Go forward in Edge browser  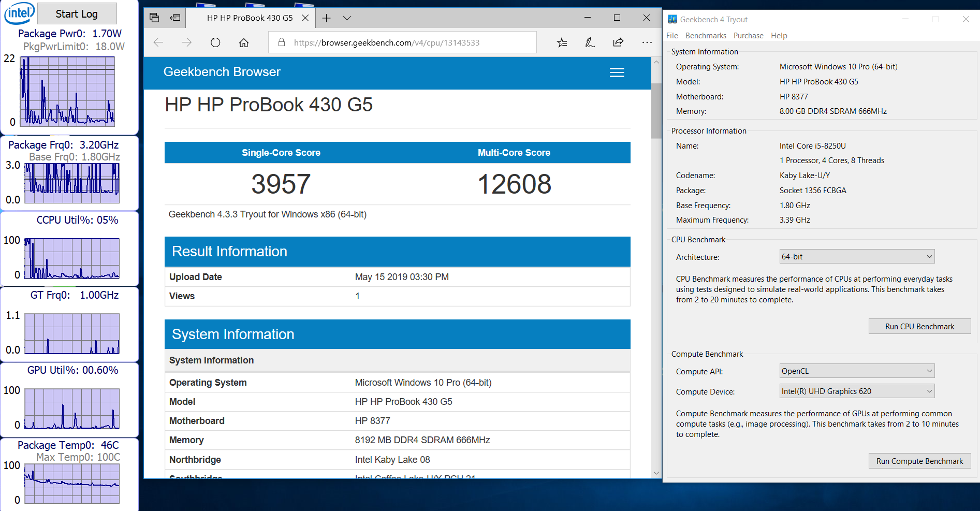point(187,42)
